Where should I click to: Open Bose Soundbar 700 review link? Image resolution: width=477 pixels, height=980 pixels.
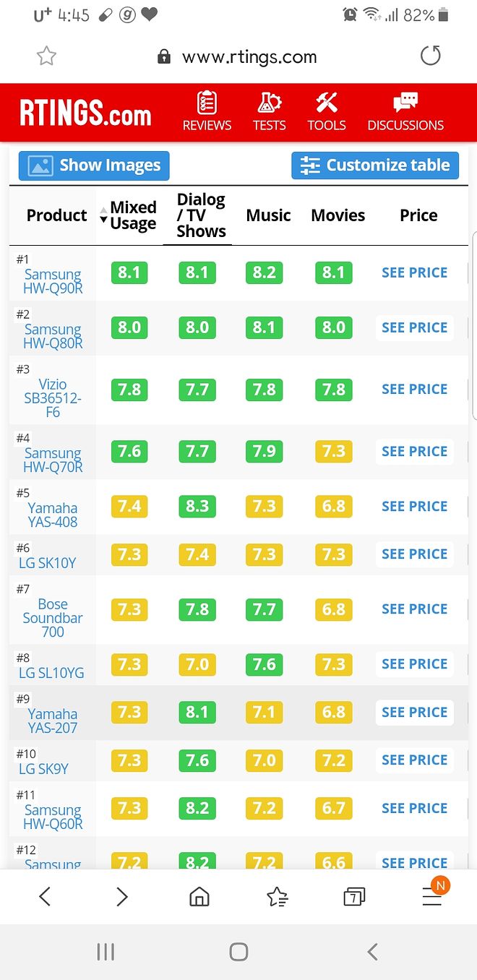[53, 618]
